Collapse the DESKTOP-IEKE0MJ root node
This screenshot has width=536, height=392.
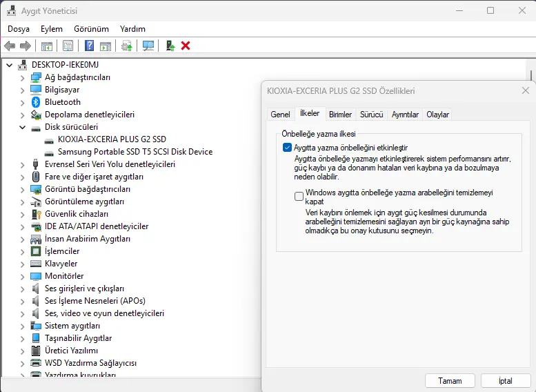pyautogui.click(x=10, y=65)
